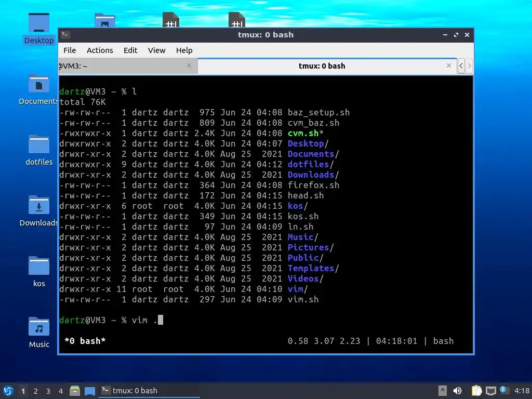This screenshot has width=532, height=399.
Task: Click the dotfiles/ directory in listing
Action: [311, 164]
